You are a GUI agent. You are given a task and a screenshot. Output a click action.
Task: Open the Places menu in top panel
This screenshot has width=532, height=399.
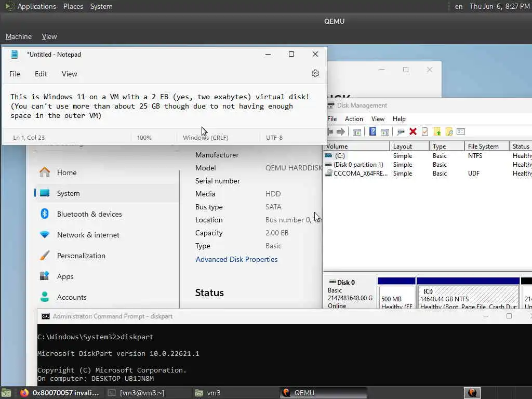(73, 6)
